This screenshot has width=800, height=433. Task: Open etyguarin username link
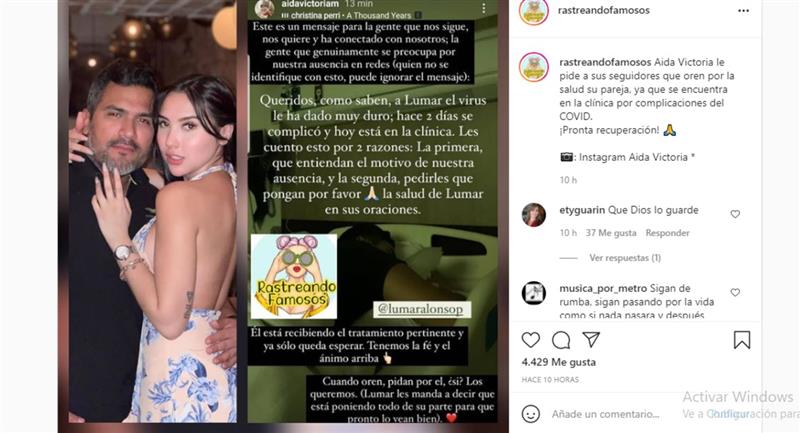(x=582, y=210)
